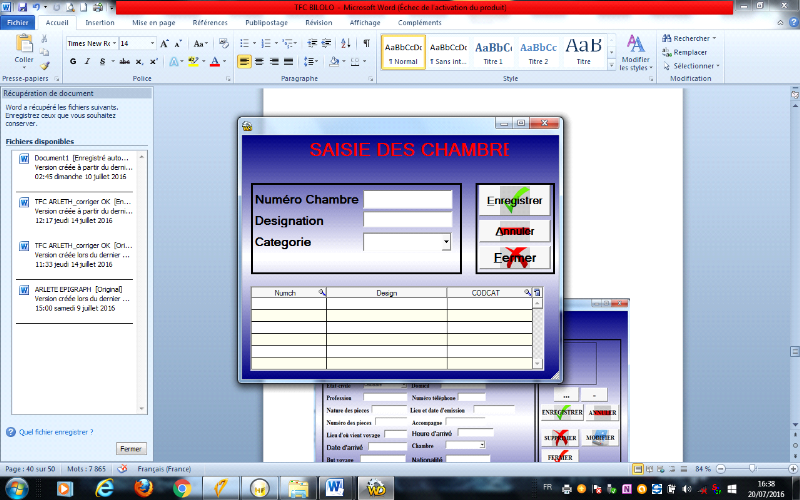
Task: Click undo arrow in quick access toolbar
Action: point(36,7)
